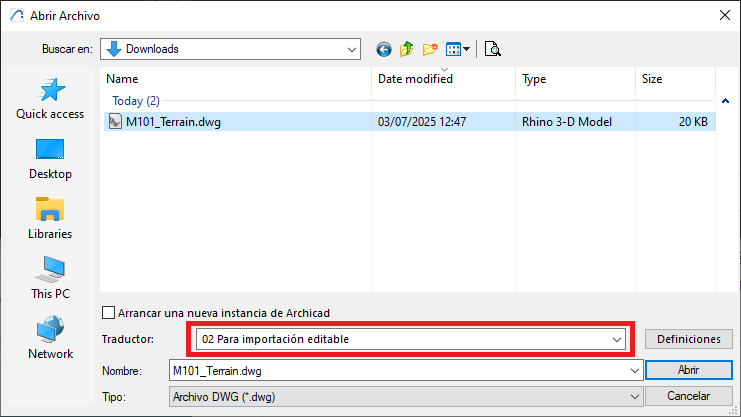The image size is (741, 417).
Task: Click the file search preview icon
Action: point(492,48)
